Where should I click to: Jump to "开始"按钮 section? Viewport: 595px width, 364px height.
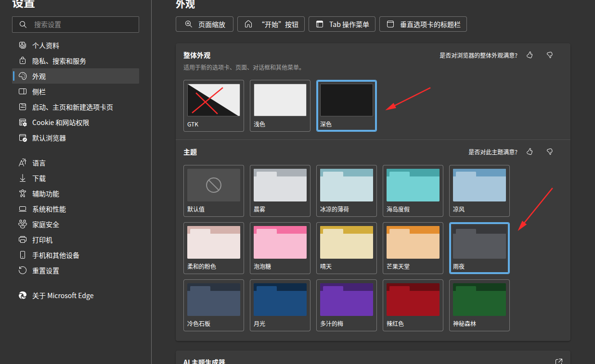click(271, 24)
